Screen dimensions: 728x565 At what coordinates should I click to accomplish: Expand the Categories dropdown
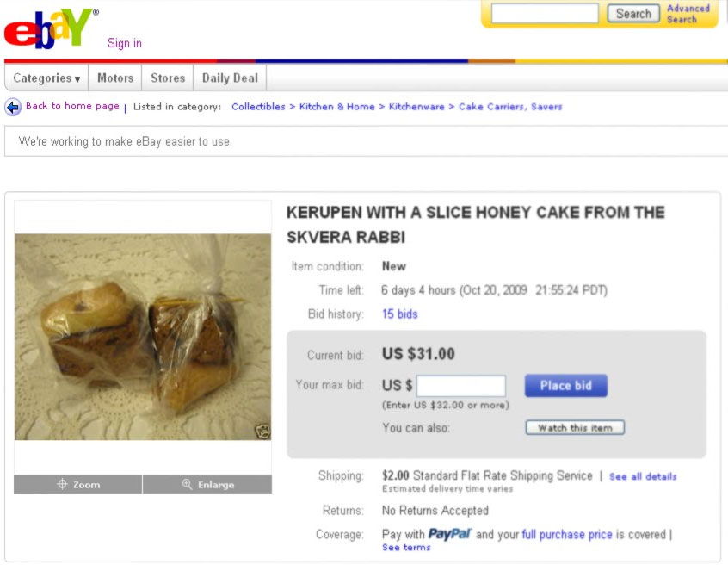click(45, 78)
